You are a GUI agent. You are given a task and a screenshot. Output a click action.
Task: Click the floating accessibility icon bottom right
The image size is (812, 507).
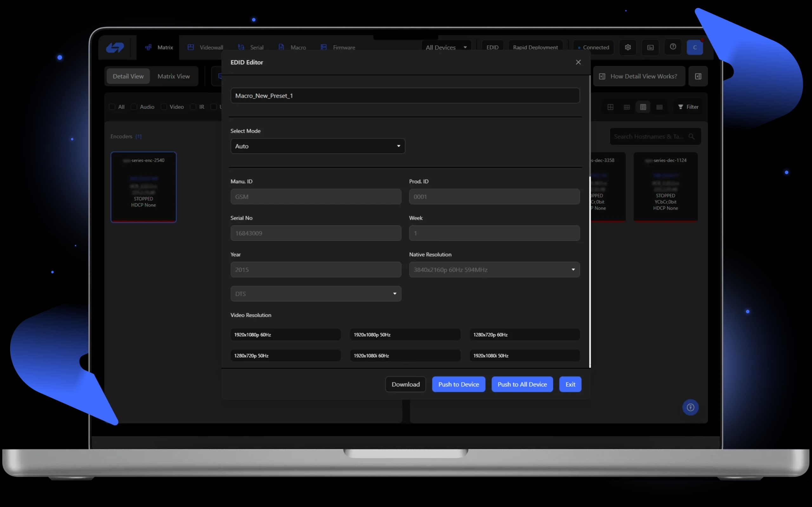click(x=690, y=407)
